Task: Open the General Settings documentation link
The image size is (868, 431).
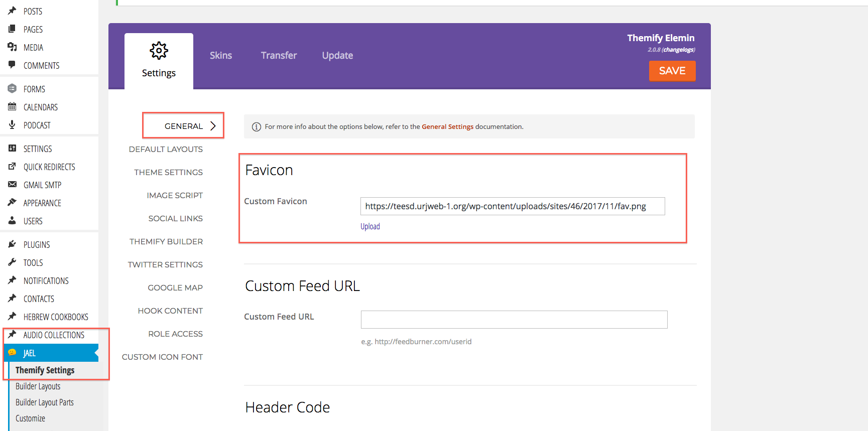Action: [x=447, y=127]
